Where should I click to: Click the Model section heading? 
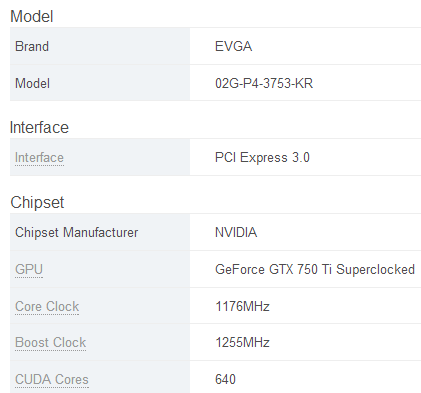[32, 16]
